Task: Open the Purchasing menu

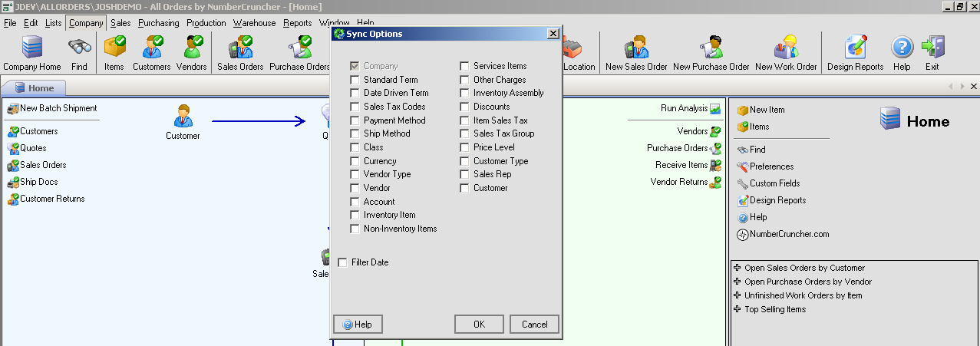Action: [158, 23]
